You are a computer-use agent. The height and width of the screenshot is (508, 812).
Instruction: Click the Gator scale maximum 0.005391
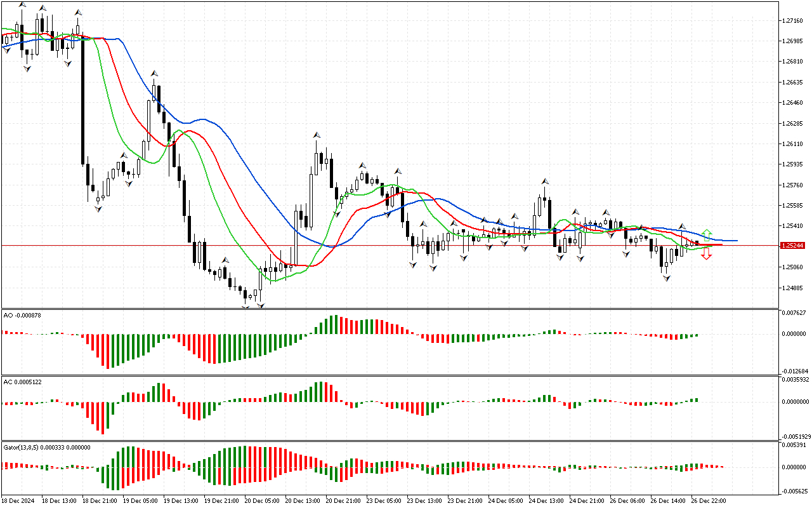tap(794, 445)
